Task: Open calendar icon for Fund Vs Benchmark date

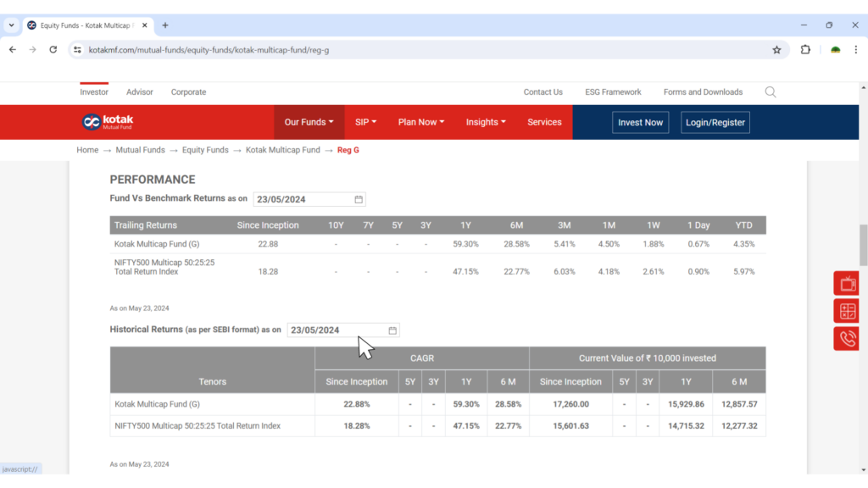Action: (359, 199)
